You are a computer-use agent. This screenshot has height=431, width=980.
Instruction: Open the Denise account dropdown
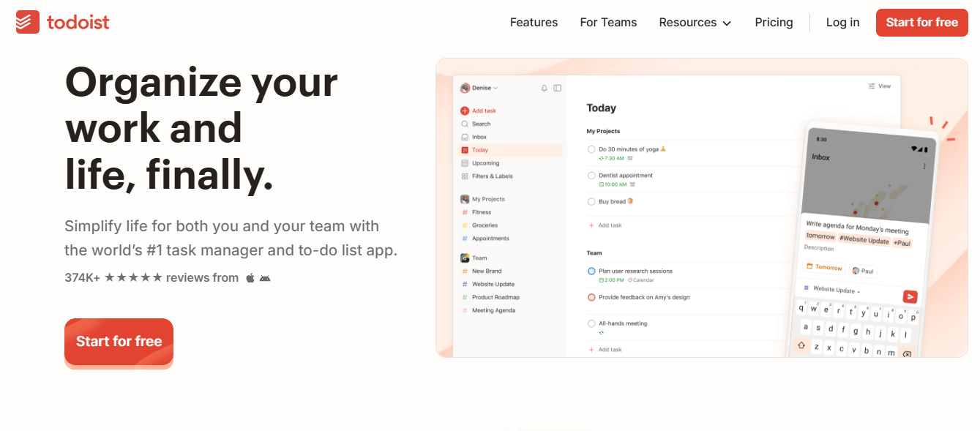479,88
